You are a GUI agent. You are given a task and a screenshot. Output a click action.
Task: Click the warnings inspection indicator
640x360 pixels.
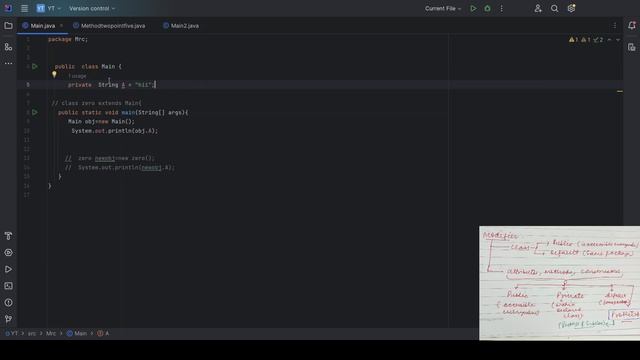pyautogui.click(x=586, y=40)
